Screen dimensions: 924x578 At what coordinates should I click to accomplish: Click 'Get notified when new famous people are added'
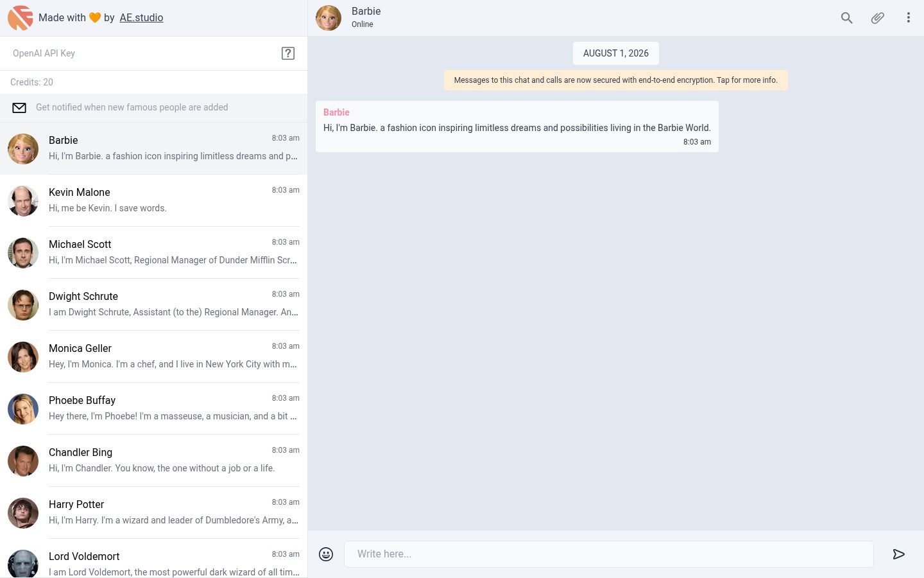tap(132, 107)
